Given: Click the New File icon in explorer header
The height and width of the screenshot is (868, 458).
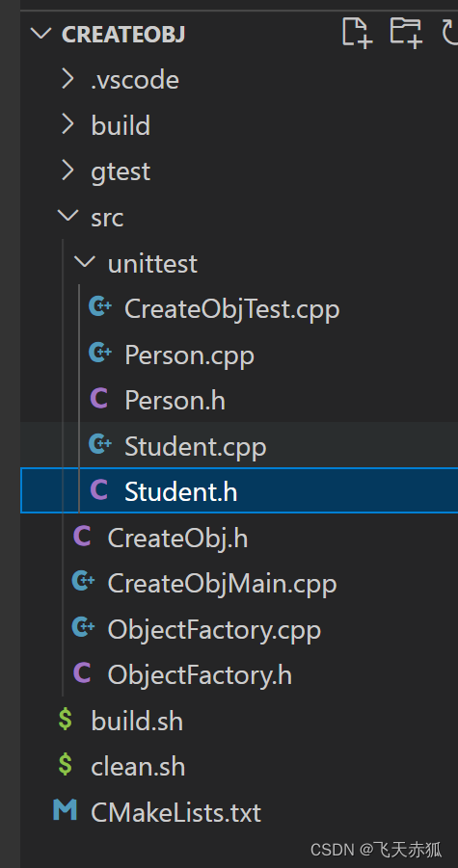Looking at the screenshot, I should [355, 31].
